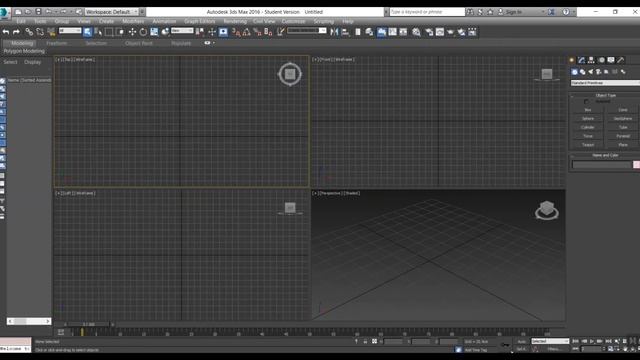
Task: Click the Select and Link tool
Action: [x=29, y=32]
